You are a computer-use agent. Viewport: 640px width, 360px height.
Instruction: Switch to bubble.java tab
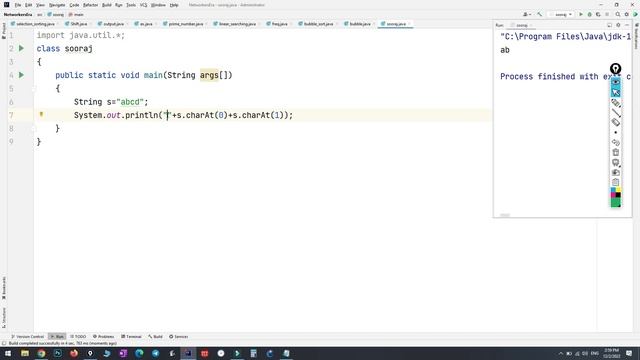pos(360,24)
